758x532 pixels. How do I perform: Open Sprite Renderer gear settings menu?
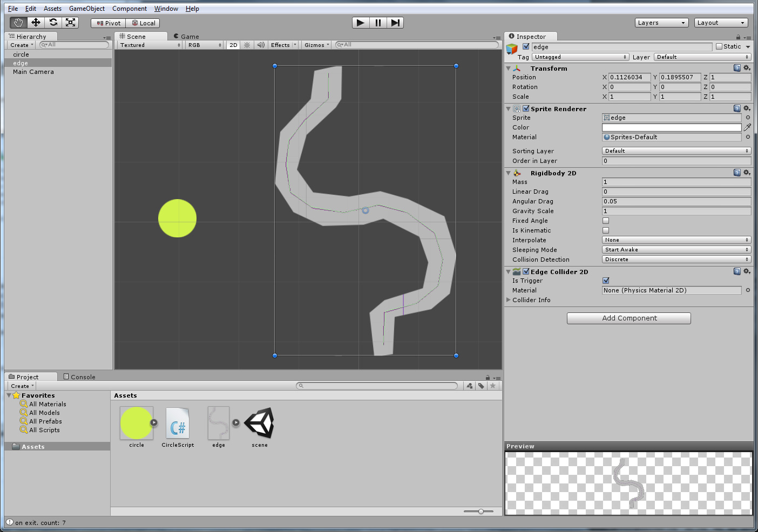point(747,108)
